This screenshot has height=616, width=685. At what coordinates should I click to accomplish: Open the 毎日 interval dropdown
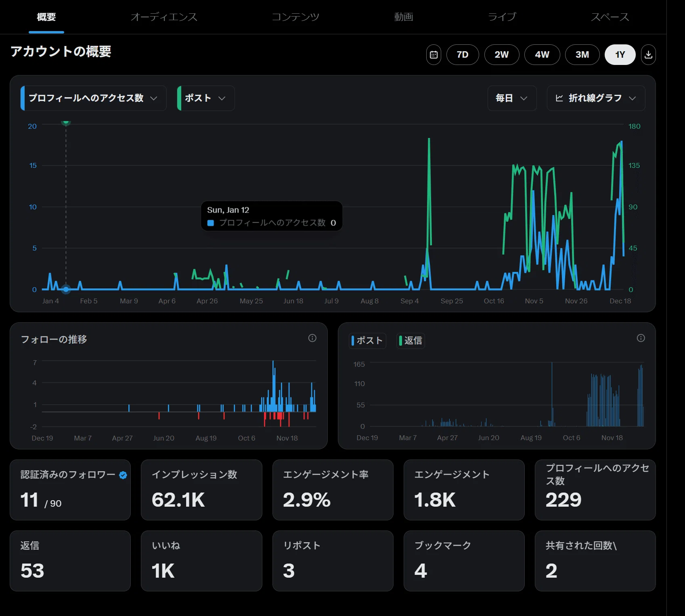coord(512,98)
